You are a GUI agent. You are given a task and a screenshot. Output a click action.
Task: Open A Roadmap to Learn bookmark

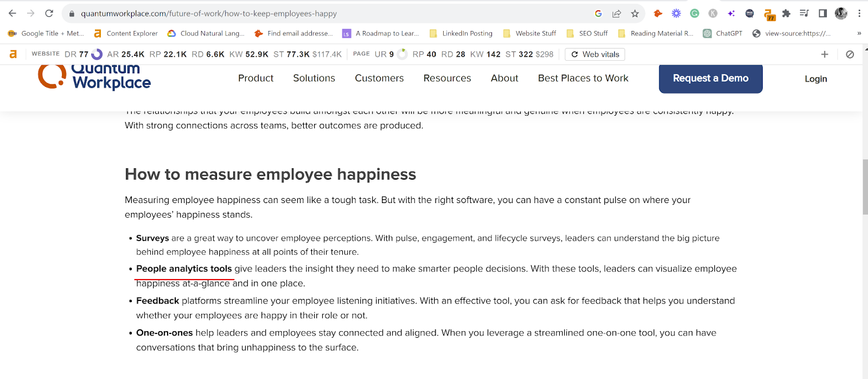pos(381,34)
